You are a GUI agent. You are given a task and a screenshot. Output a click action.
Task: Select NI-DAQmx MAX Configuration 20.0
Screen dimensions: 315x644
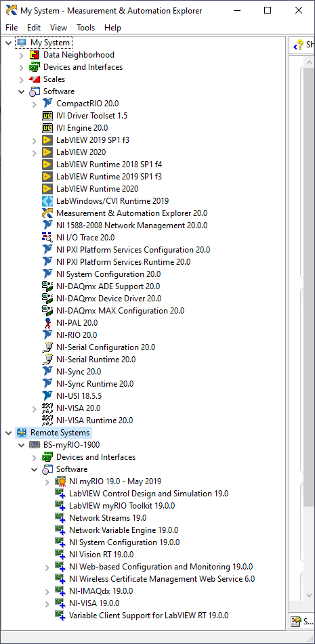[121, 311]
